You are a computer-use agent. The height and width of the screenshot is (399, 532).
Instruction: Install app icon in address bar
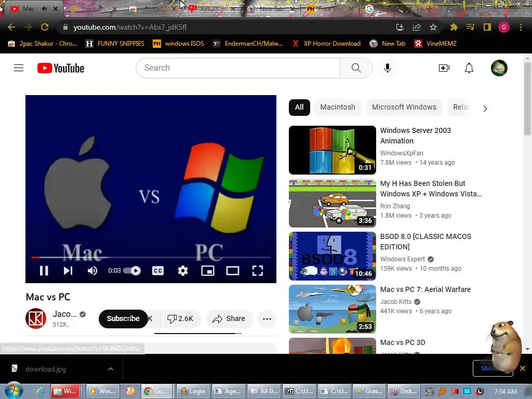[x=400, y=27]
